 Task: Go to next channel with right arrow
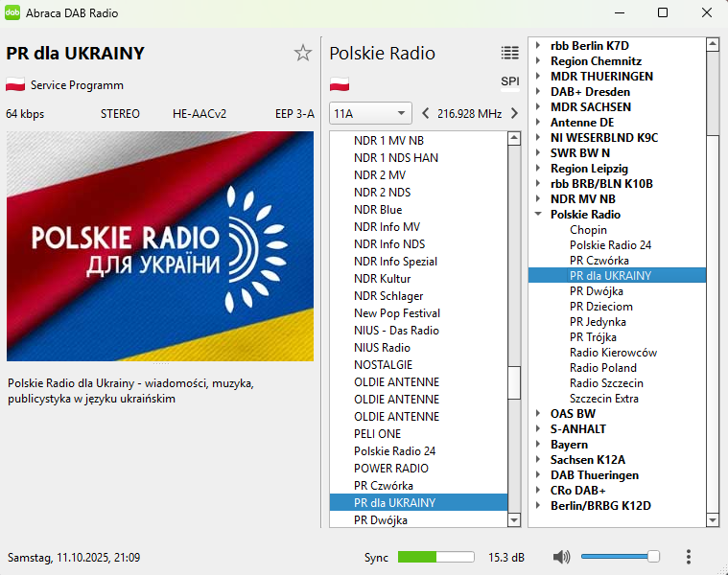click(514, 114)
